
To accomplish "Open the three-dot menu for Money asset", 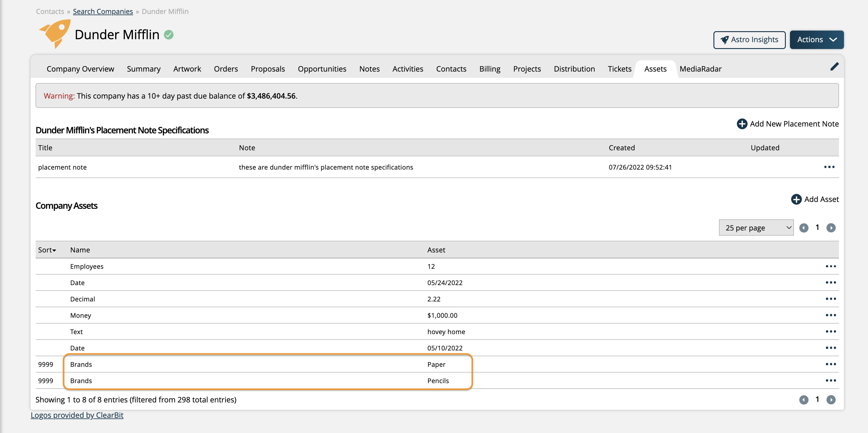I will coord(830,315).
